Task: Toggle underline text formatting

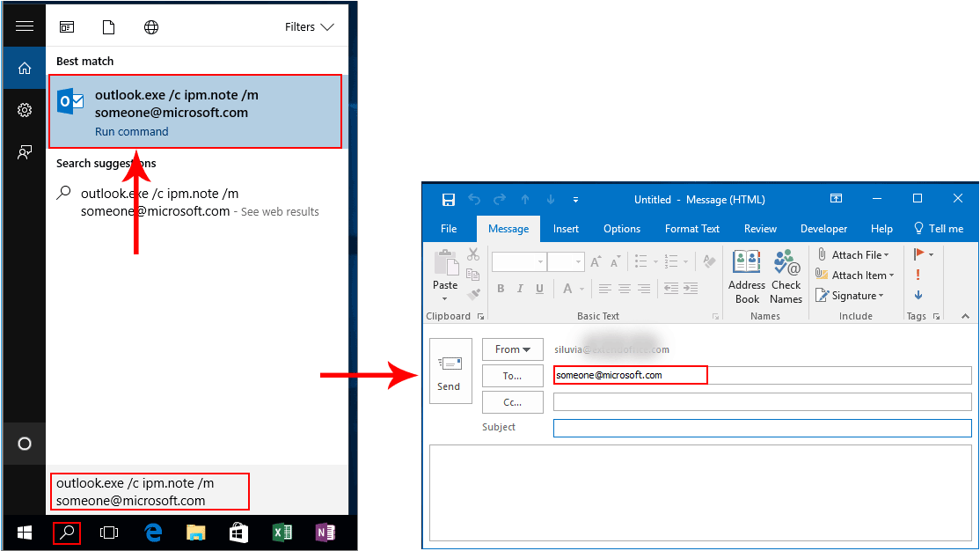Action: pos(539,289)
